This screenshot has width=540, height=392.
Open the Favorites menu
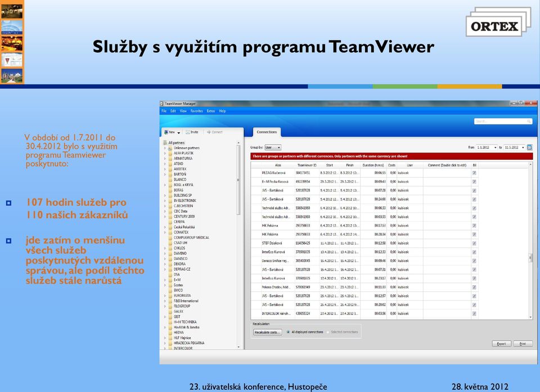pyautogui.click(x=197, y=111)
